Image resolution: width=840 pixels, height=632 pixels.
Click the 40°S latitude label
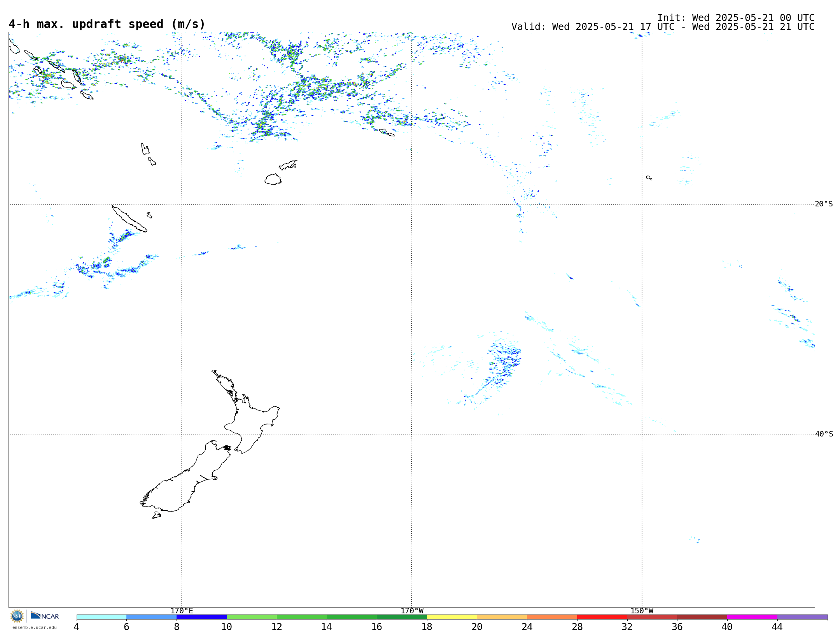point(824,434)
